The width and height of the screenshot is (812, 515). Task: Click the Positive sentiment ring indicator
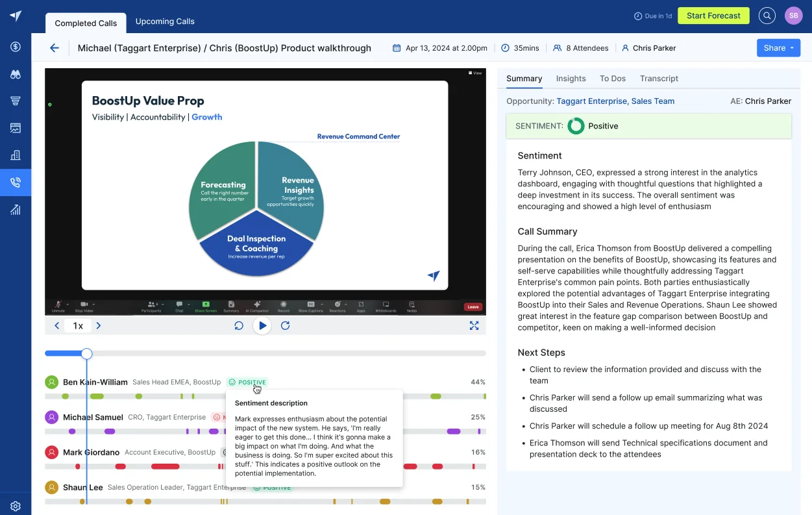[x=576, y=126]
